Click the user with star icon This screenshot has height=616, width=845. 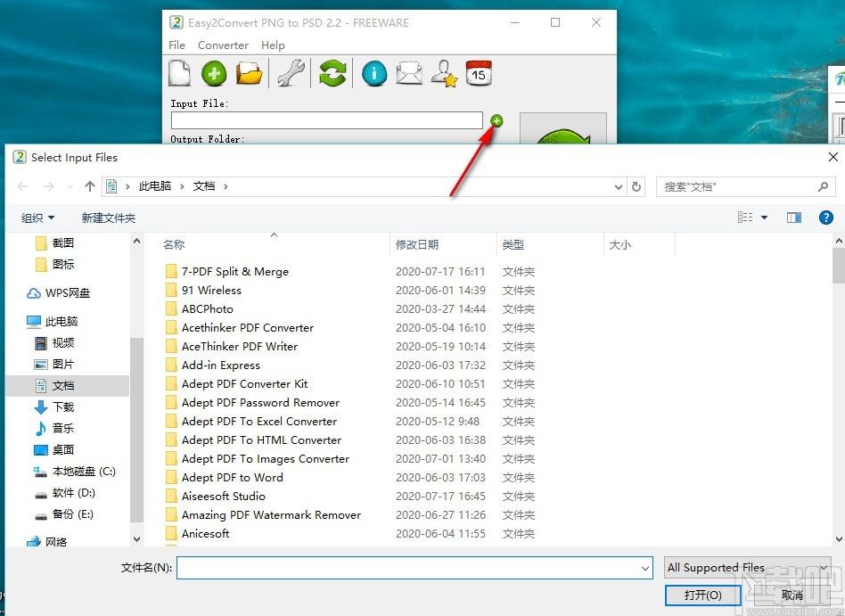click(444, 73)
